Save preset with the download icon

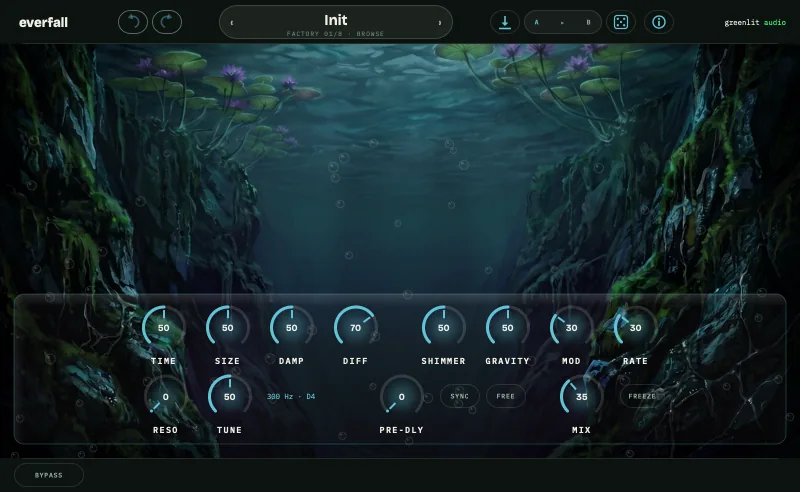505,22
